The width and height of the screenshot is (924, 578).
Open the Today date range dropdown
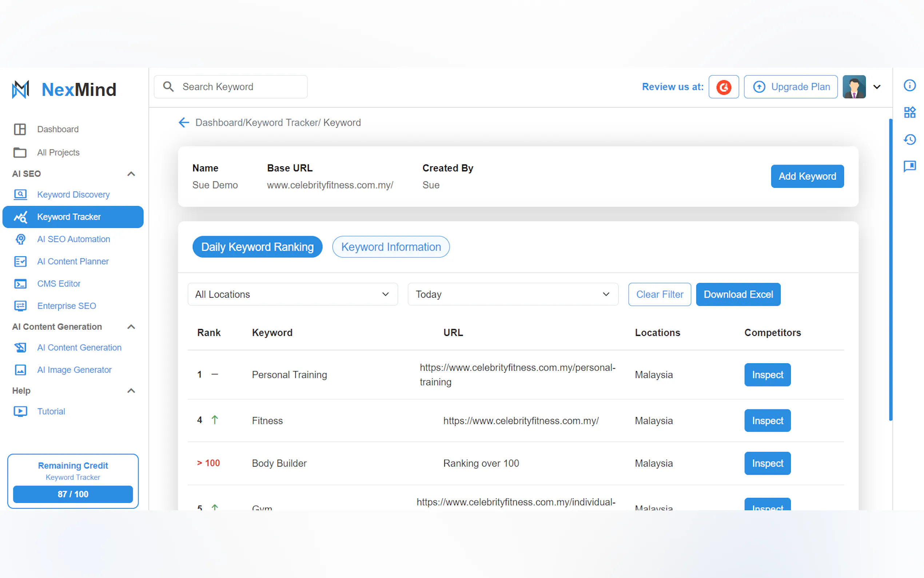click(512, 294)
